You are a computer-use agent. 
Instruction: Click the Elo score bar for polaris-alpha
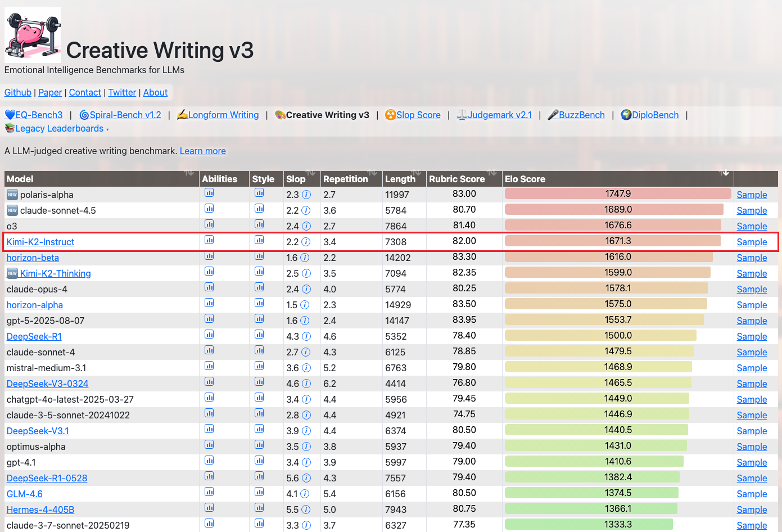617,194
